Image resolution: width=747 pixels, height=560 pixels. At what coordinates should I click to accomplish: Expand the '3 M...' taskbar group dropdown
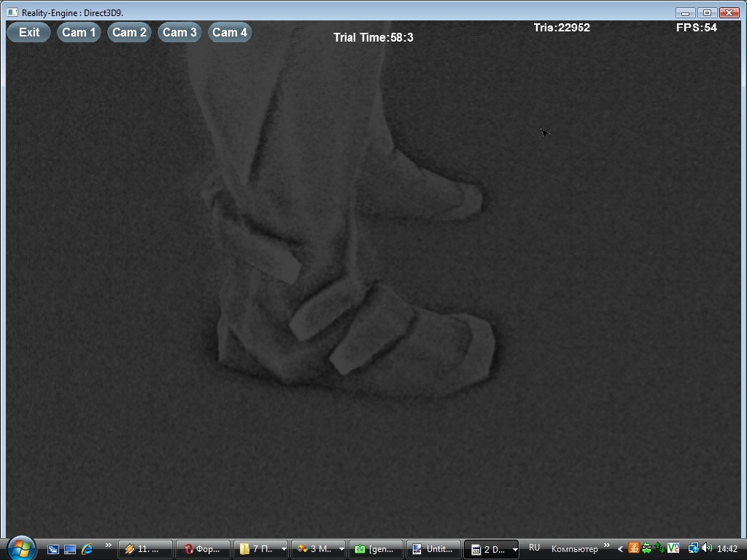[x=341, y=549]
